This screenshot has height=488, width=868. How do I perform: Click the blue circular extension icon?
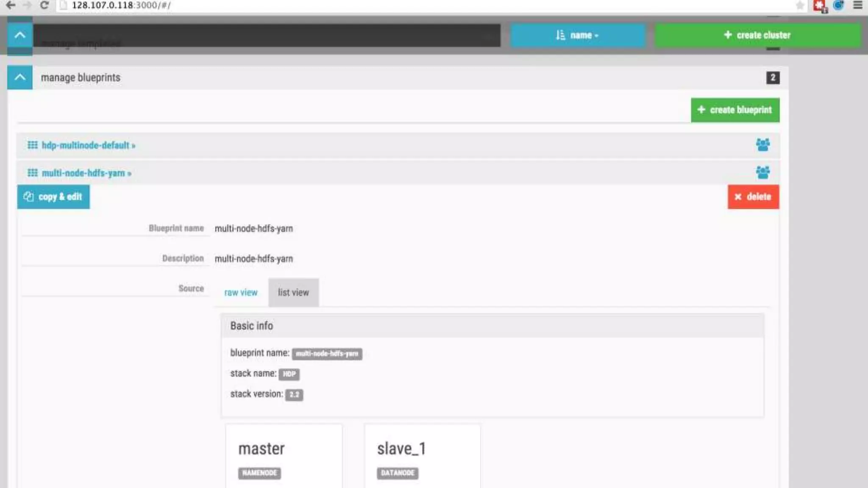click(838, 5)
